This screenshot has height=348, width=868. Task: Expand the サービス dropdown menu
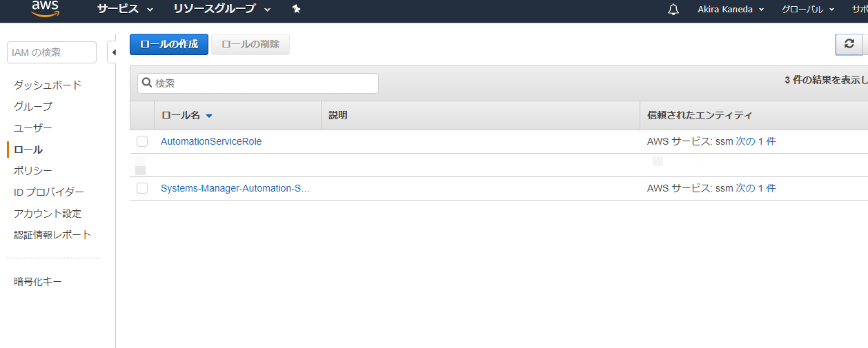125,9
